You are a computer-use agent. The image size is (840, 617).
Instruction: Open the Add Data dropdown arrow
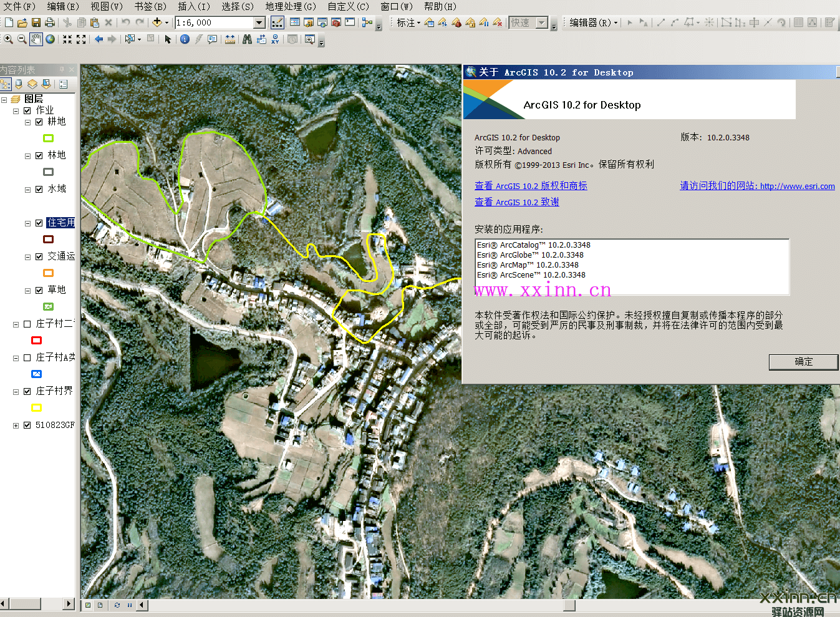[167, 22]
